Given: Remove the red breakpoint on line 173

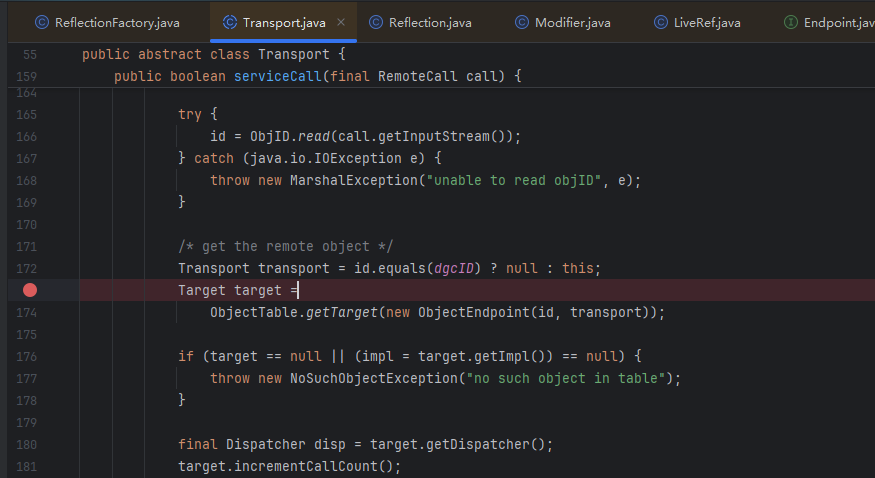Looking at the screenshot, I should 30,290.
